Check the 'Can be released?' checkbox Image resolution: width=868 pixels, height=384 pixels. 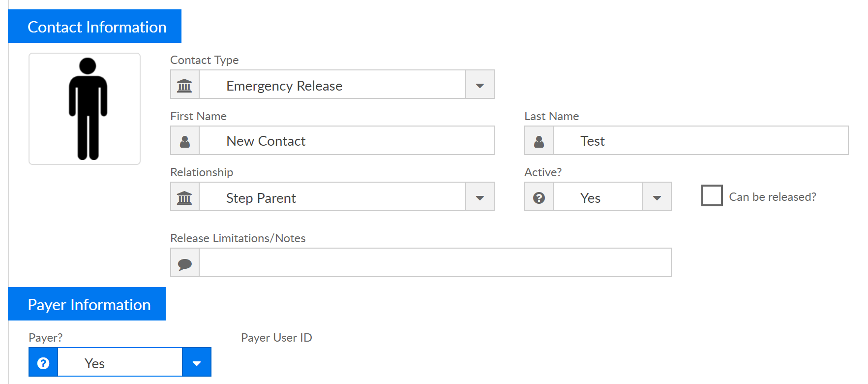pyautogui.click(x=712, y=195)
